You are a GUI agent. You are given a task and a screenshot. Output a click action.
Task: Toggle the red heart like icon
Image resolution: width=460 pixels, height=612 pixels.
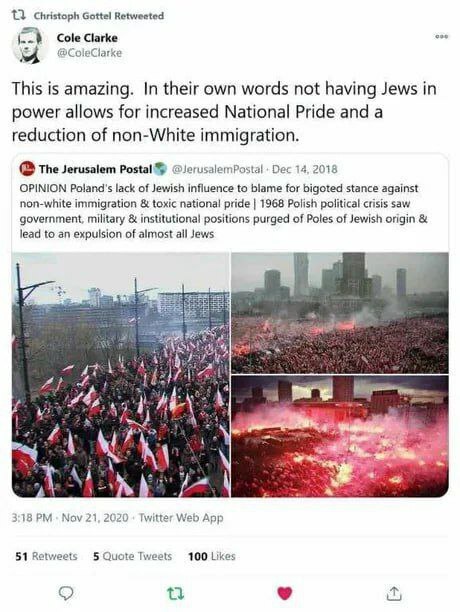284,593
